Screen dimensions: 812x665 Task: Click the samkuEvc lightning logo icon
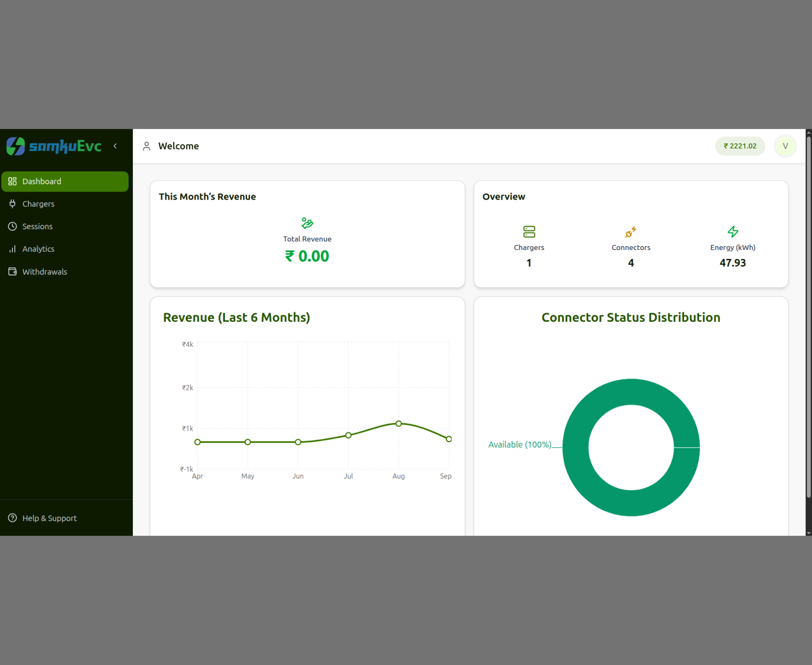coord(16,146)
